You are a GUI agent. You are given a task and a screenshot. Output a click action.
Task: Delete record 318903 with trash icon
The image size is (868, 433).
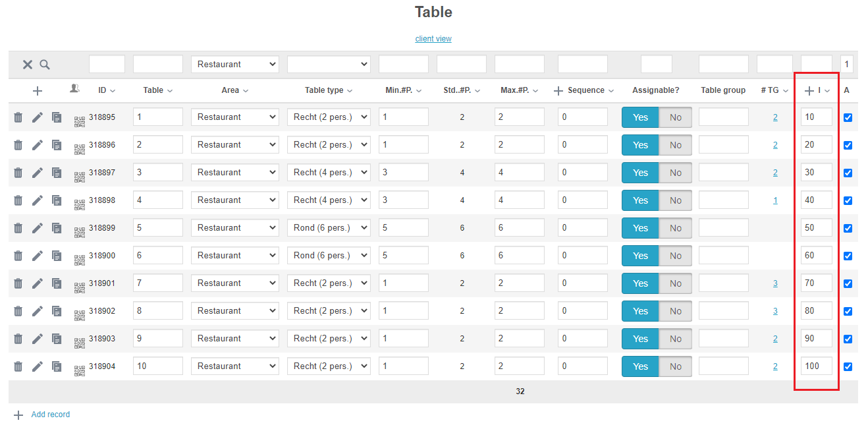(18, 339)
